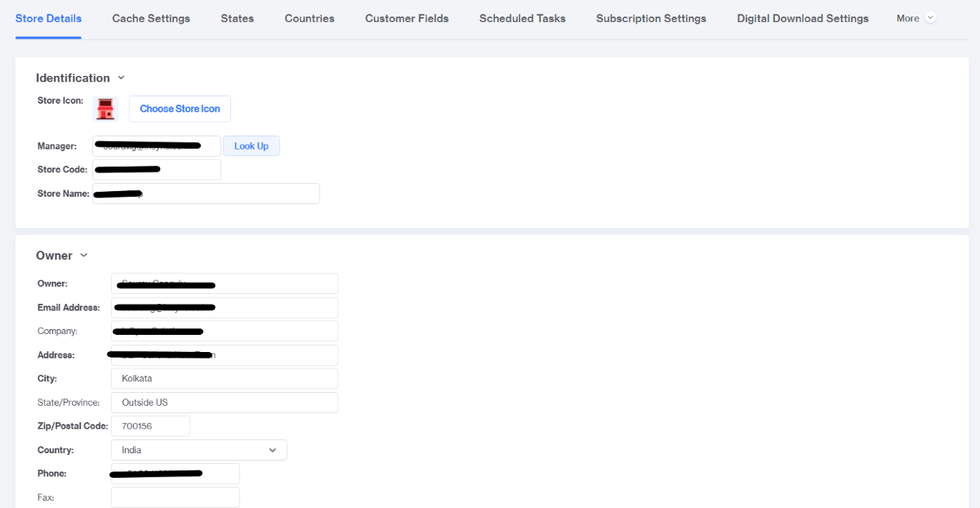View the Subscription Settings tab
980x508 pixels.
(651, 18)
